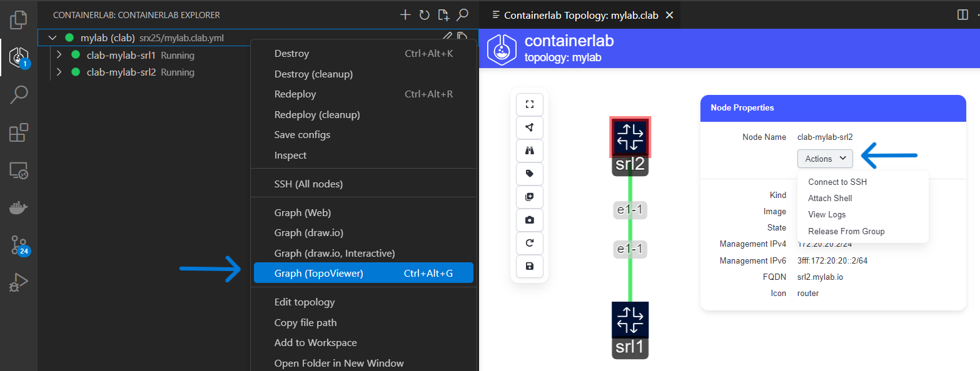Click the camera capture icon
Image resolution: width=980 pixels, height=371 pixels.
[x=529, y=220]
